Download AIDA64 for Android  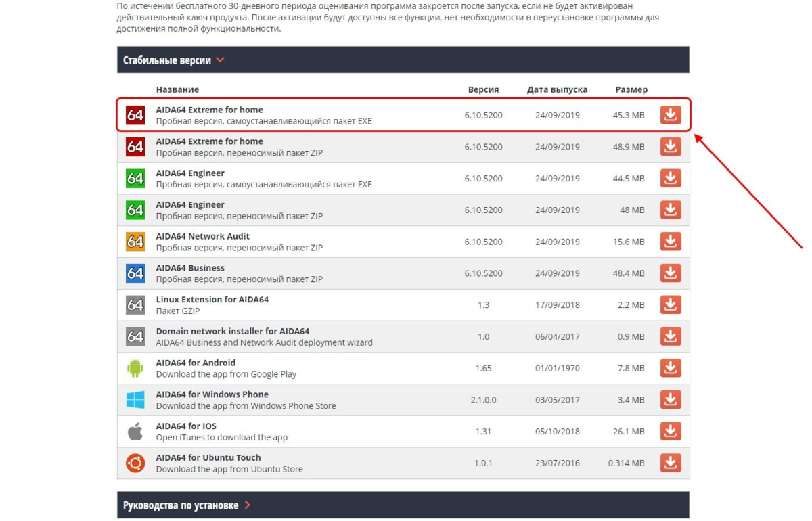(x=670, y=368)
